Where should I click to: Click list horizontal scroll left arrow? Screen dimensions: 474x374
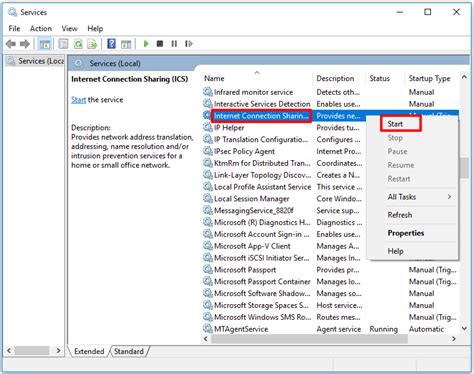point(206,339)
